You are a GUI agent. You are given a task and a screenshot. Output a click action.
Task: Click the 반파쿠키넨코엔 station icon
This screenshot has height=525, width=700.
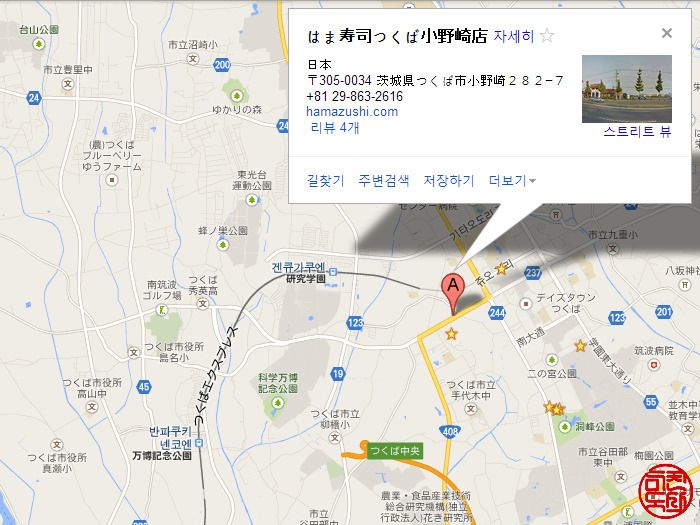point(199,443)
